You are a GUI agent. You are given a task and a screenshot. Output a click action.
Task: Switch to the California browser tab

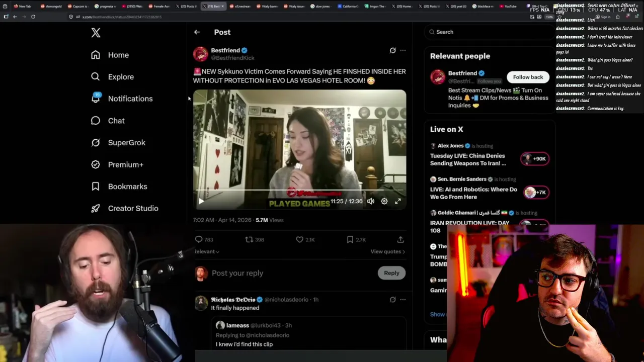pos(347,7)
